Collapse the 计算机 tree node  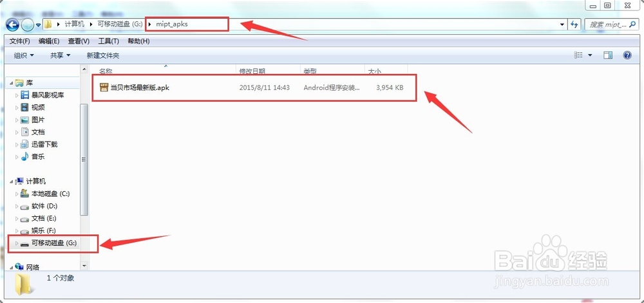12,181
